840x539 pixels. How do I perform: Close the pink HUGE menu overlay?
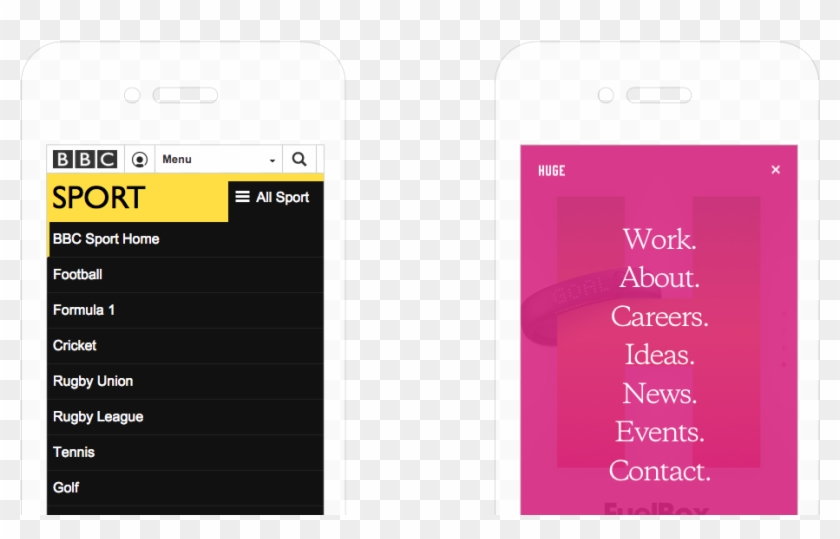click(x=775, y=170)
